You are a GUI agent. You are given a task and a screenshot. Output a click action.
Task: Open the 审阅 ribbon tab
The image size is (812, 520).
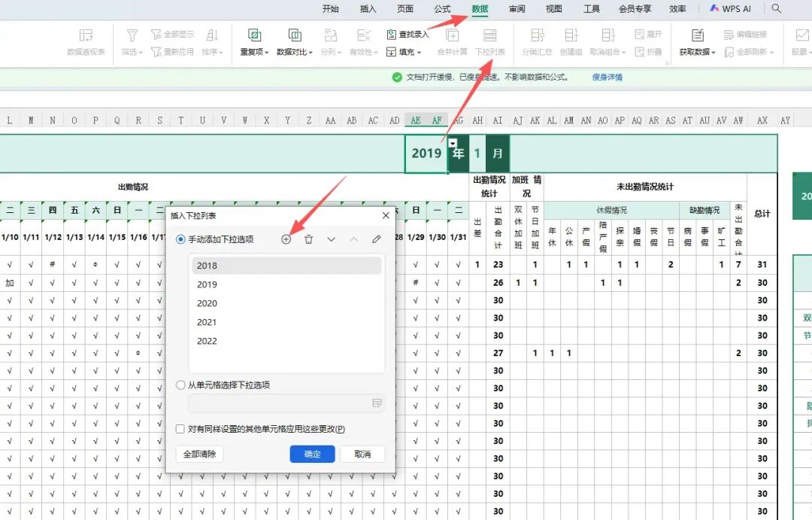tap(517, 9)
